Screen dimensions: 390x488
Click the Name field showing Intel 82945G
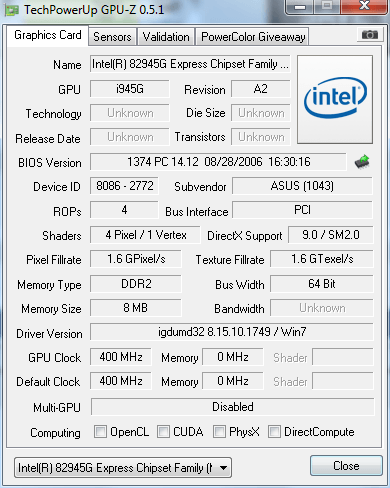tap(190, 64)
